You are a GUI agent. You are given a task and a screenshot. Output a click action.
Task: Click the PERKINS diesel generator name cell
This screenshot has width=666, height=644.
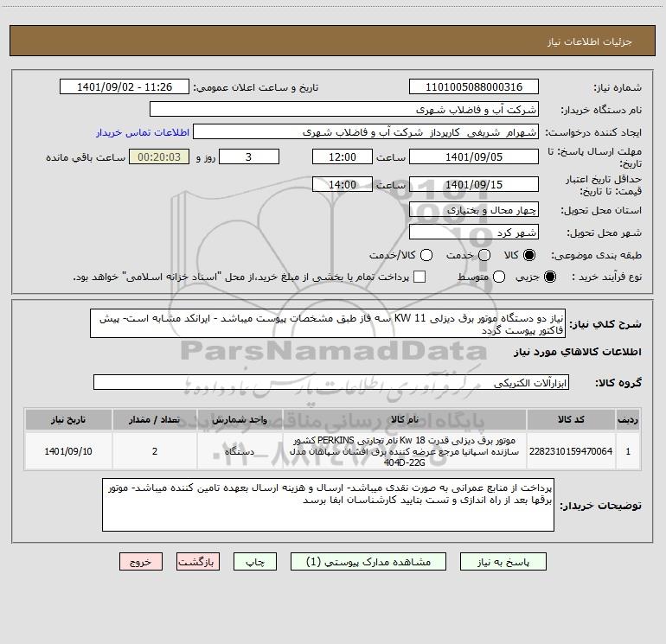coord(405,451)
